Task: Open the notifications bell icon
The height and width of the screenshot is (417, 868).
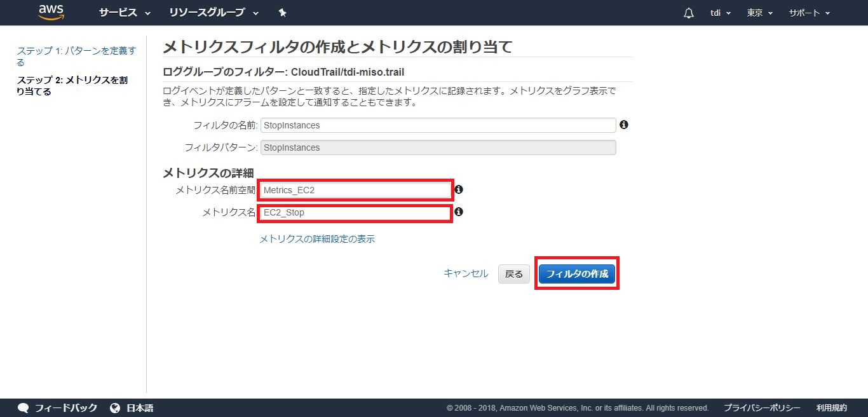Action: click(x=689, y=13)
